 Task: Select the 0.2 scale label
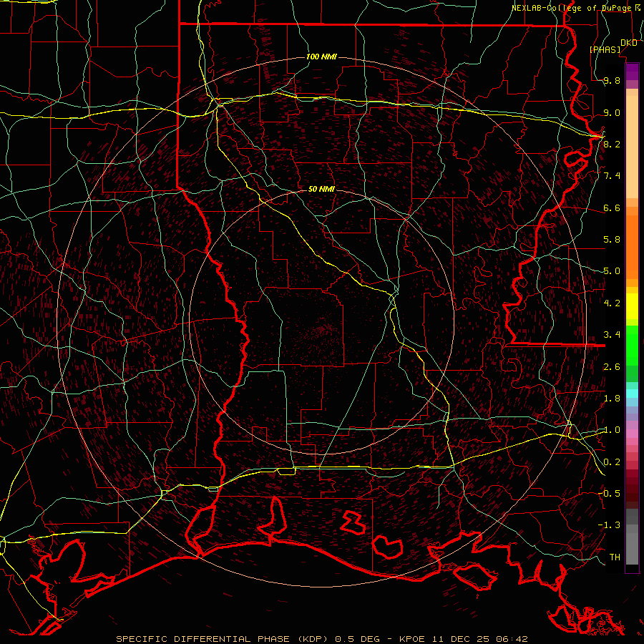pyautogui.click(x=612, y=462)
